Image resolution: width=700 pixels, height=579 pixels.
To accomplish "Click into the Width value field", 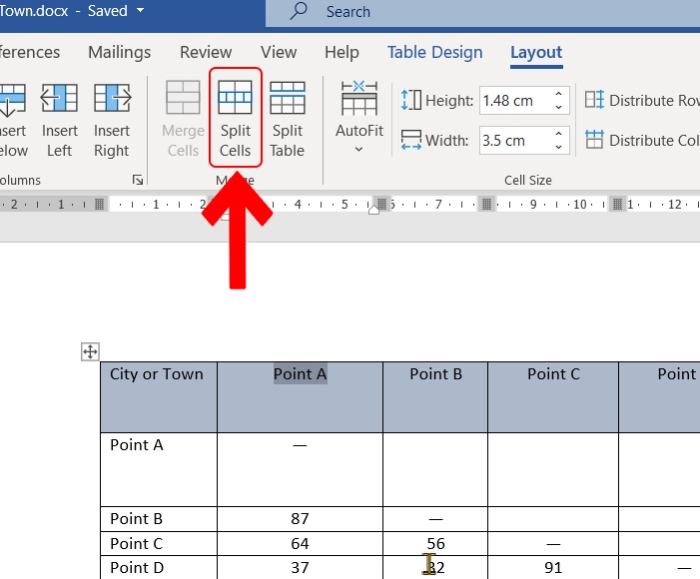I will click(515, 141).
